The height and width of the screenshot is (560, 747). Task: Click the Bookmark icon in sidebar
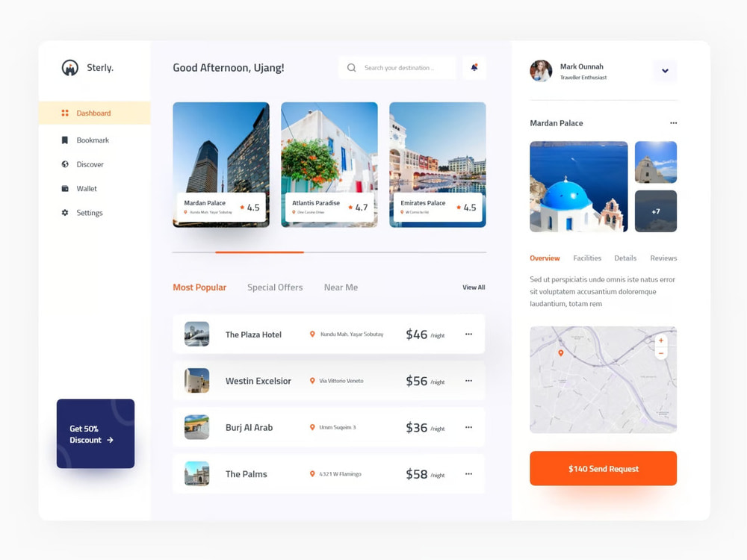pyautogui.click(x=65, y=140)
